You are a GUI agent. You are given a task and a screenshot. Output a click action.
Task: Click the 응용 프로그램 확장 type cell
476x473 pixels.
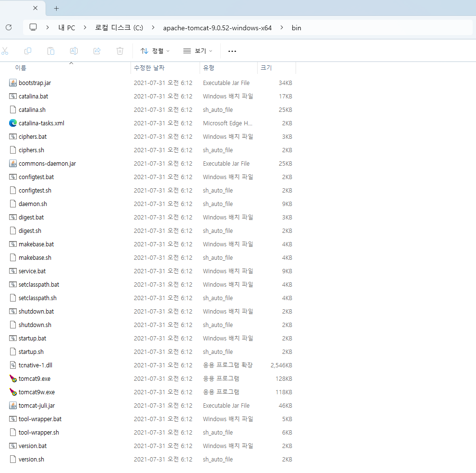pyautogui.click(x=227, y=365)
